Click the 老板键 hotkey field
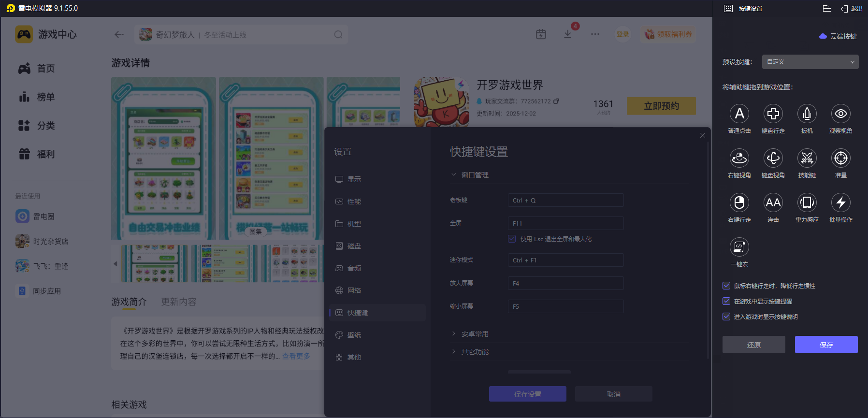The height and width of the screenshot is (418, 868). pyautogui.click(x=566, y=200)
